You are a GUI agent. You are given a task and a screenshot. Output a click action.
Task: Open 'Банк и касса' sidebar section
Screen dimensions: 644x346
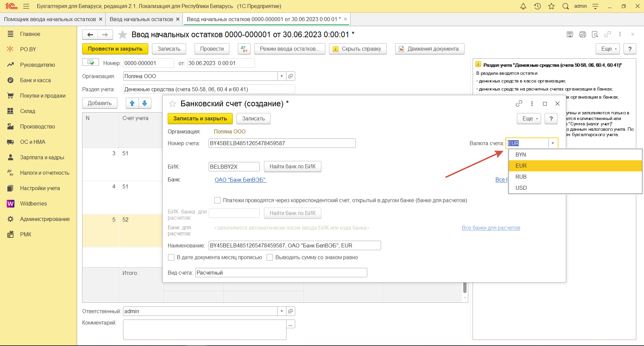pyautogui.click(x=35, y=80)
